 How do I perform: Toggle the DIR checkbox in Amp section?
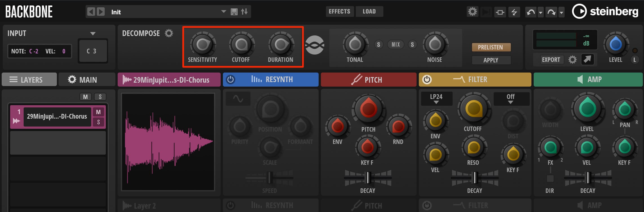[550, 178]
